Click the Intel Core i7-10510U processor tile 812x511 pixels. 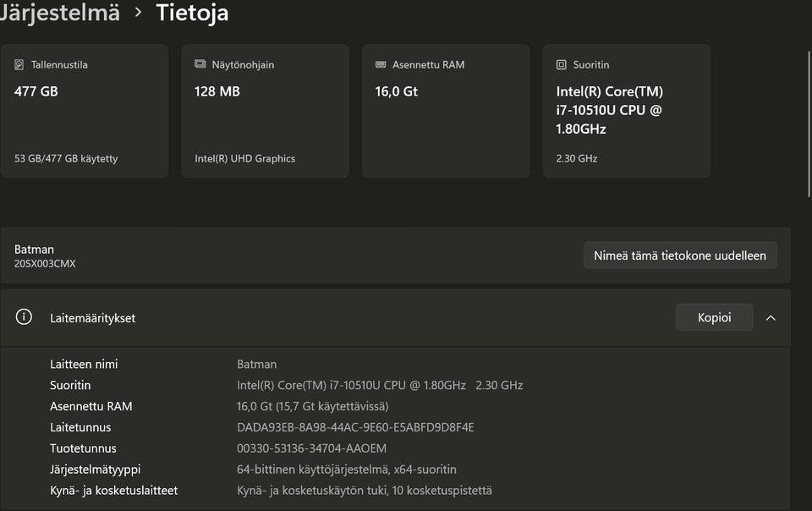pyautogui.click(x=626, y=112)
